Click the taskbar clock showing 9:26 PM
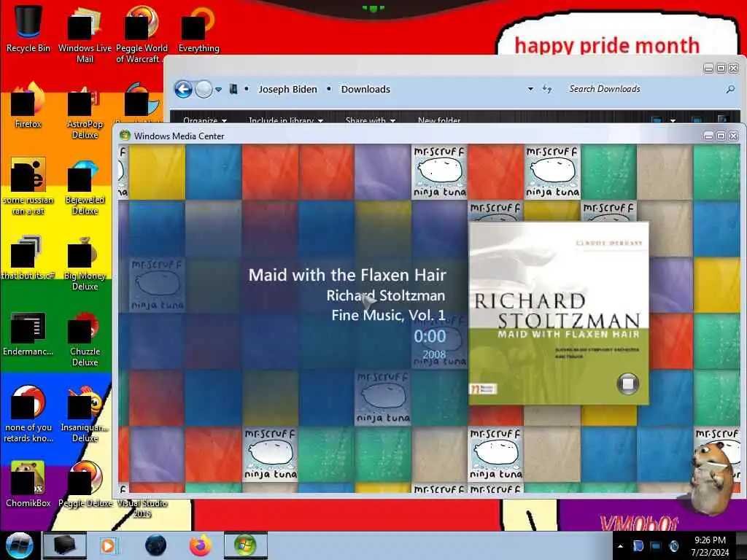Image resolution: width=747 pixels, height=560 pixels. tap(710, 546)
